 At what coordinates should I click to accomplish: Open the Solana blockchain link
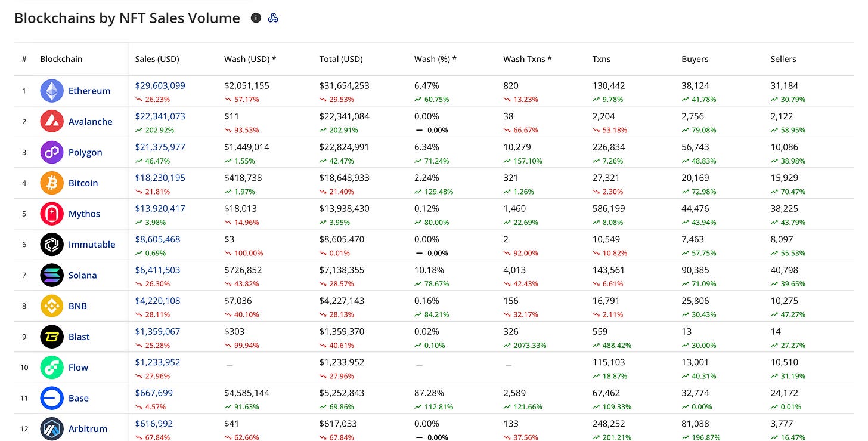click(x=83, y=275)
